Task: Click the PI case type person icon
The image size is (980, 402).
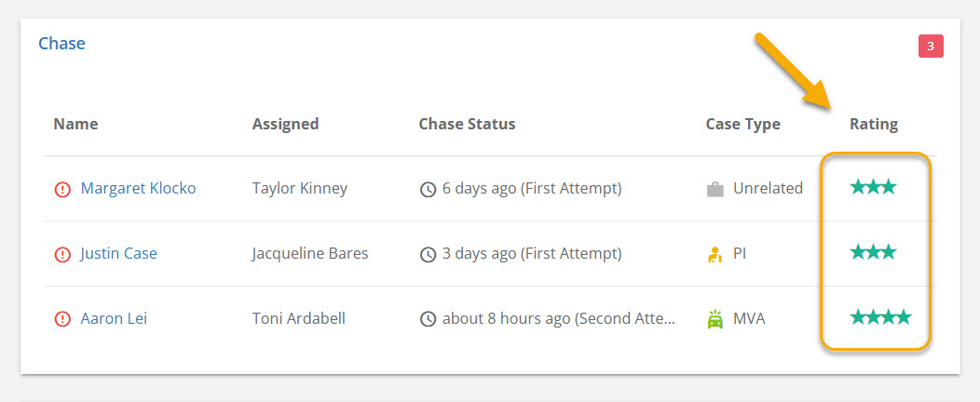Action: point(715,254)
